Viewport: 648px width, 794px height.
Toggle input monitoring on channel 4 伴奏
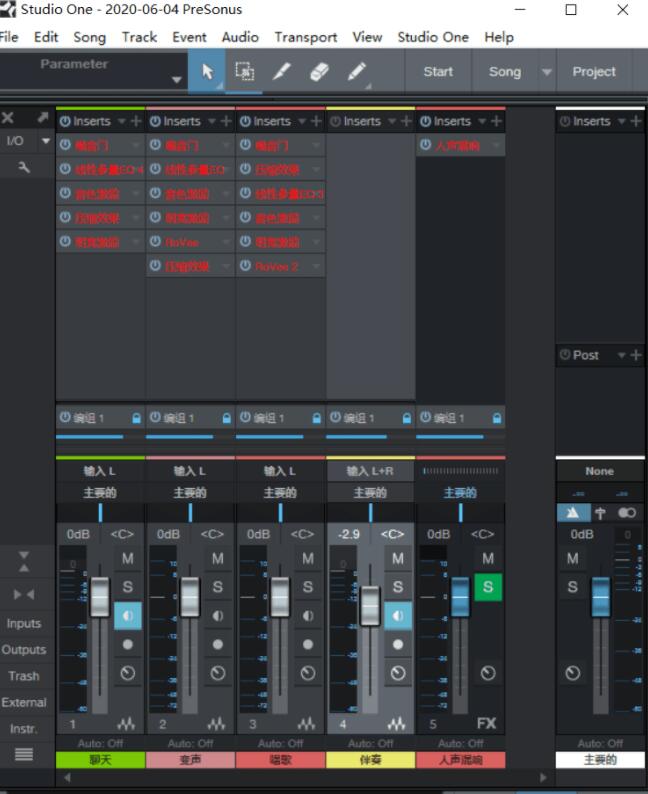398,616
